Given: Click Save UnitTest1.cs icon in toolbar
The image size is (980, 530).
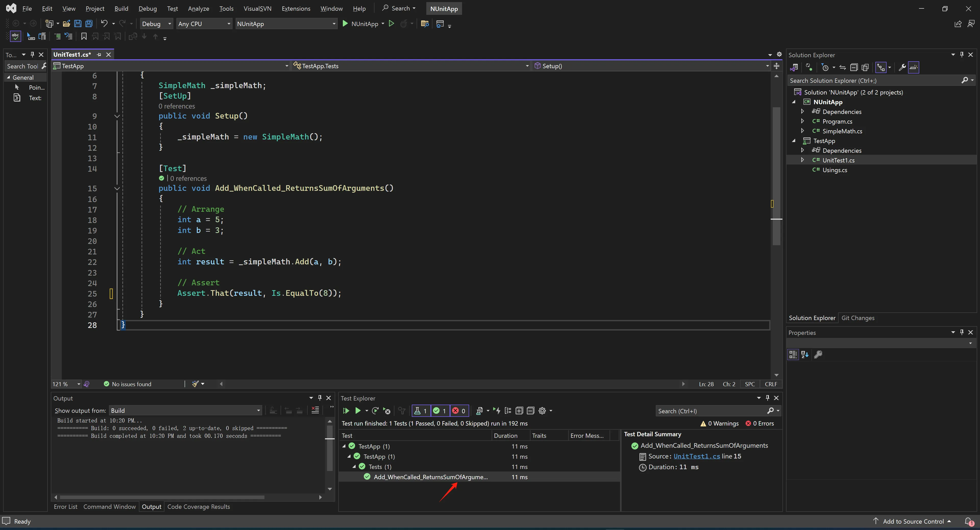Looking at the screenshot, I should 78,23.
